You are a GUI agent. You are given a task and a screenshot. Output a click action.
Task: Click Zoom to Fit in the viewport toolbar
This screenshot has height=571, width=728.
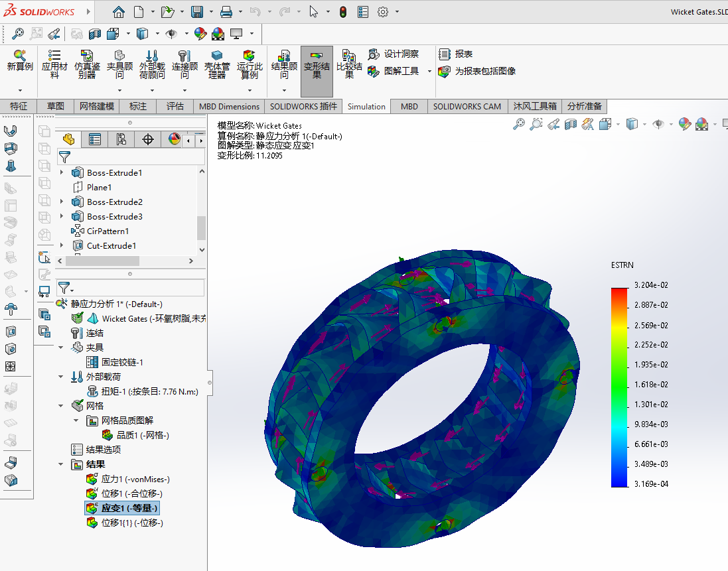[x=518, y=124]
